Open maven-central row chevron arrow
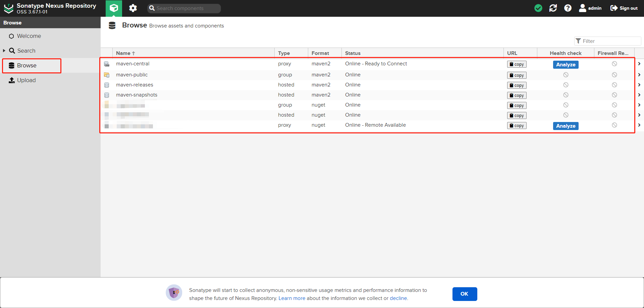This screenshot has width=644, height=308. [x=639, y=64]
